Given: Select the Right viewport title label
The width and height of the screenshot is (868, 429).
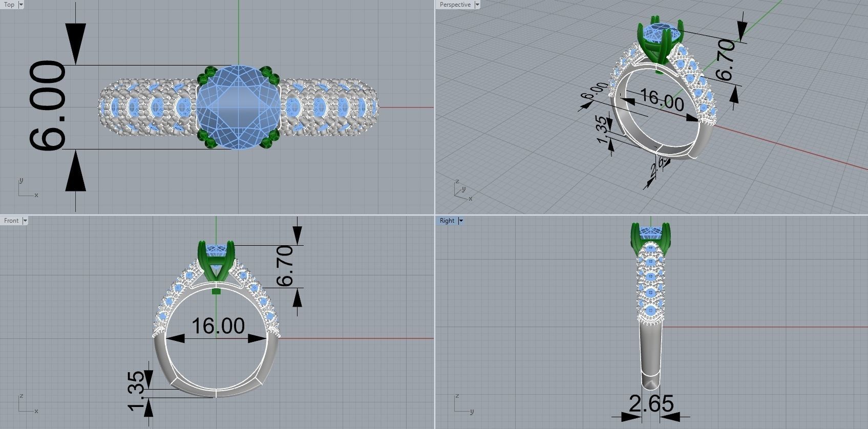Looking at the screenshot, I should [x=447, y=221].
